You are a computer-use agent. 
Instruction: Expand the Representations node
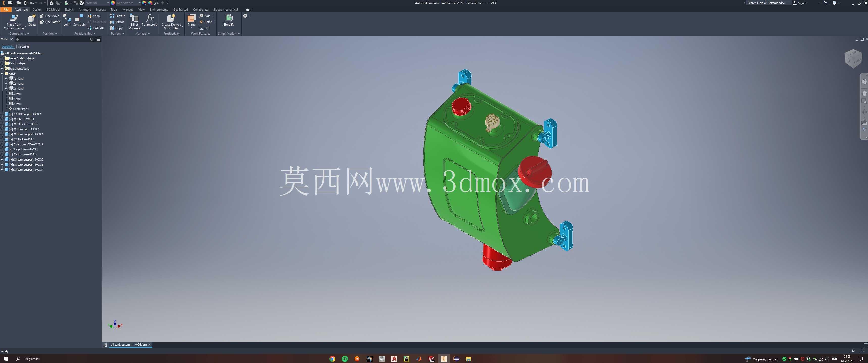pos(2,69)
